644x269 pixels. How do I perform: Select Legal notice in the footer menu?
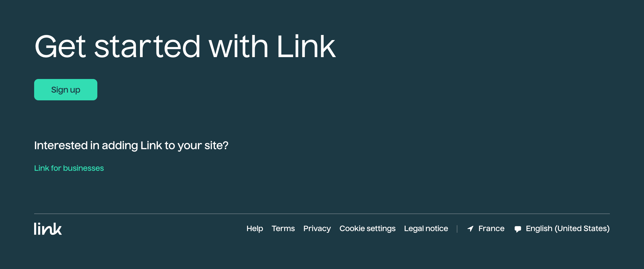pyautogui.click(x=426, y=229)
